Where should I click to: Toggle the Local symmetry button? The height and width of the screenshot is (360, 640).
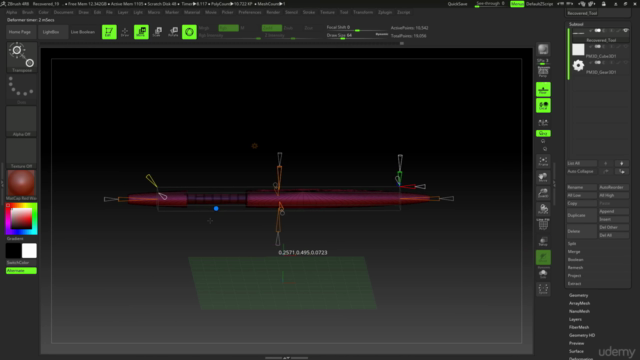tap(543, 105)
